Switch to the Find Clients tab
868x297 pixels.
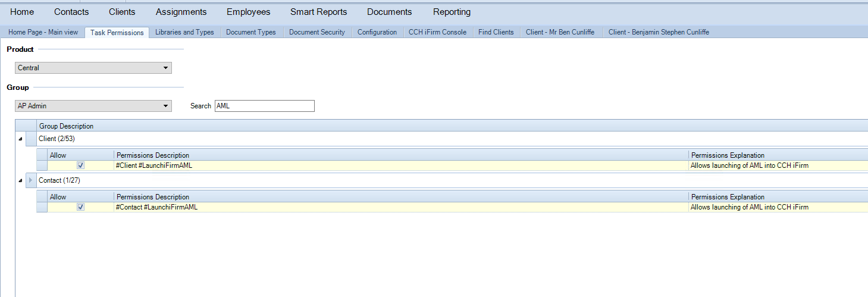coord(496,32)
